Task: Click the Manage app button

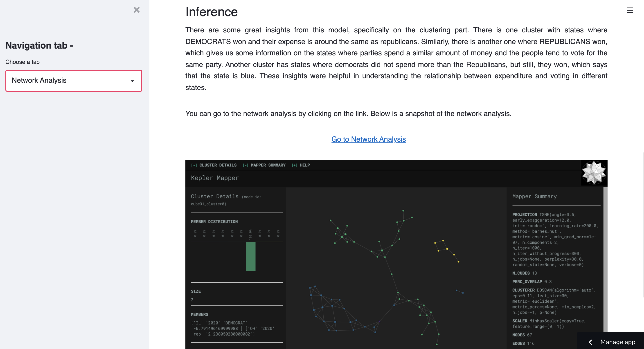Action: [617, 342]
